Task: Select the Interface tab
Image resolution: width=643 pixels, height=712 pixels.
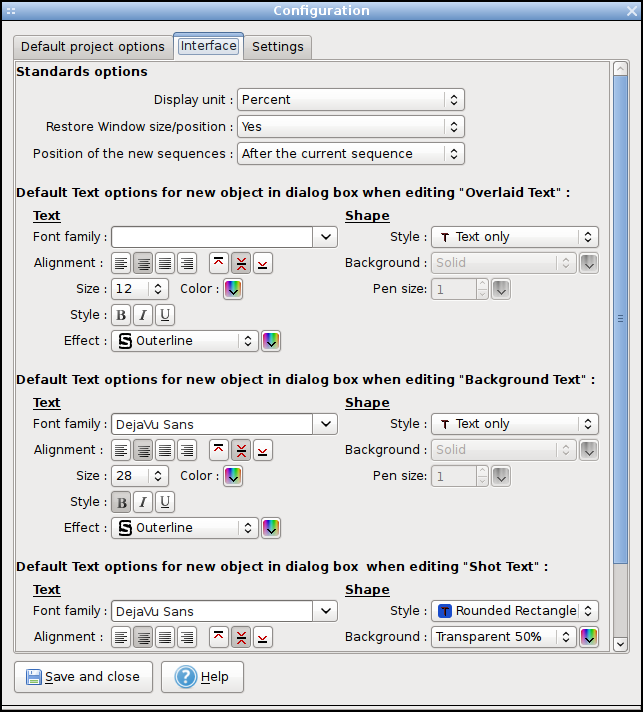Action: point(208,46)
